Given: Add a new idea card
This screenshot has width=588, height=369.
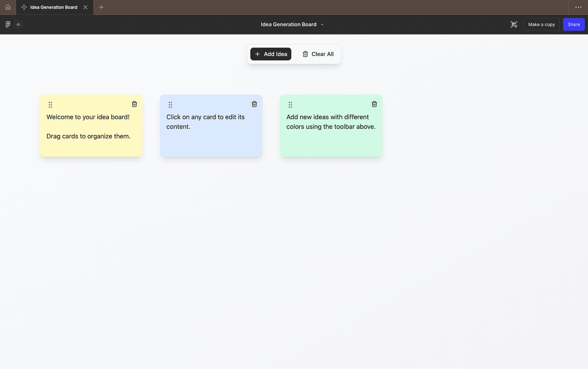Looking at the screenshot, I should [x=271, y=54].
